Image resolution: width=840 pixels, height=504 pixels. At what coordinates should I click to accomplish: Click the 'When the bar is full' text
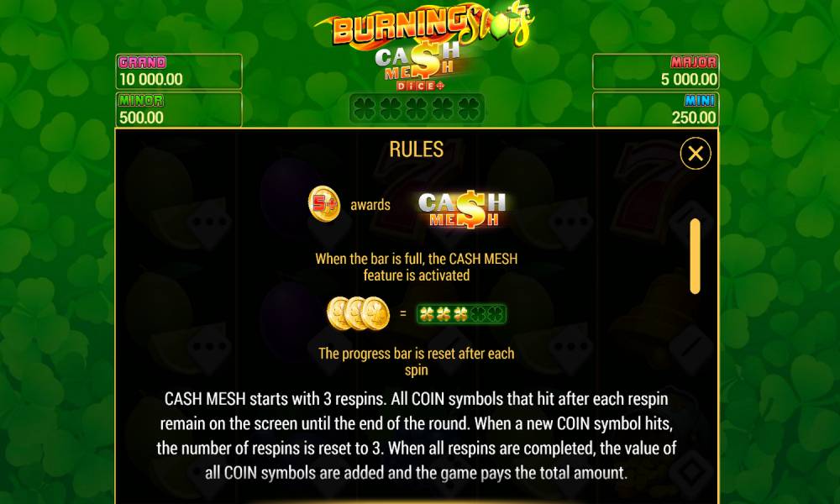417,267
